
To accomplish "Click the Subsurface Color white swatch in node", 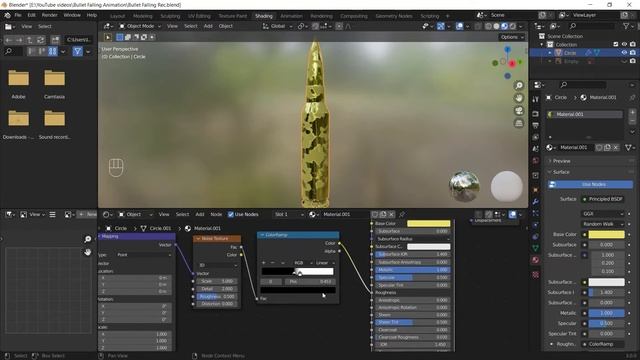I will [x=429, y=247].
